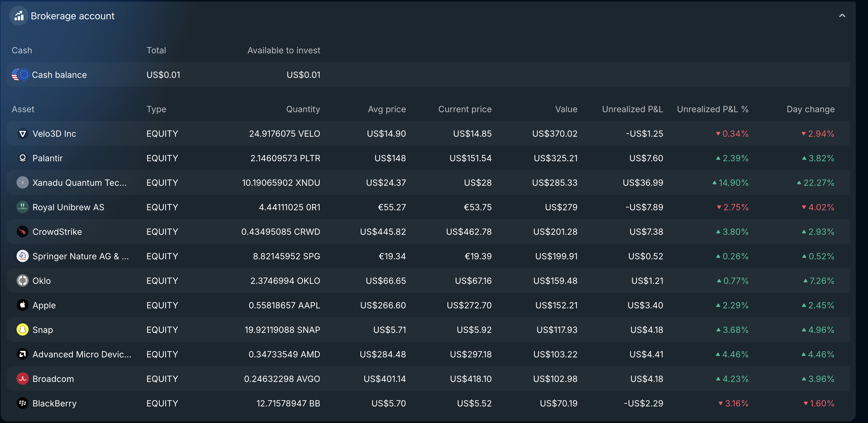The image size is (868, 423).
Task: Click the Value column header
Action: 566,109
